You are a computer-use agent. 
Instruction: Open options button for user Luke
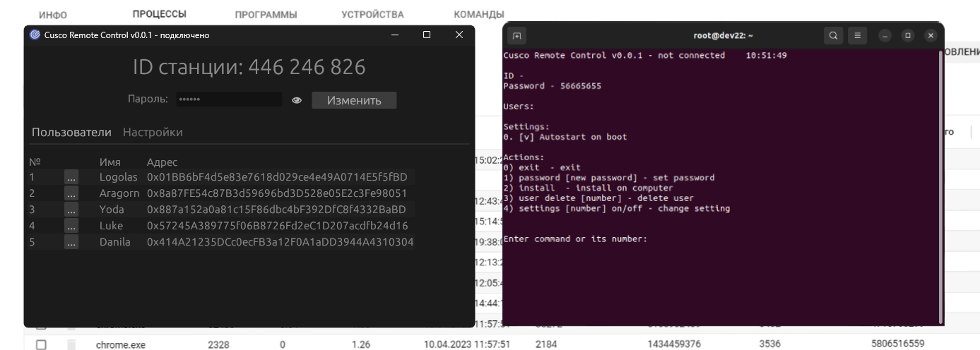point(71,226)
